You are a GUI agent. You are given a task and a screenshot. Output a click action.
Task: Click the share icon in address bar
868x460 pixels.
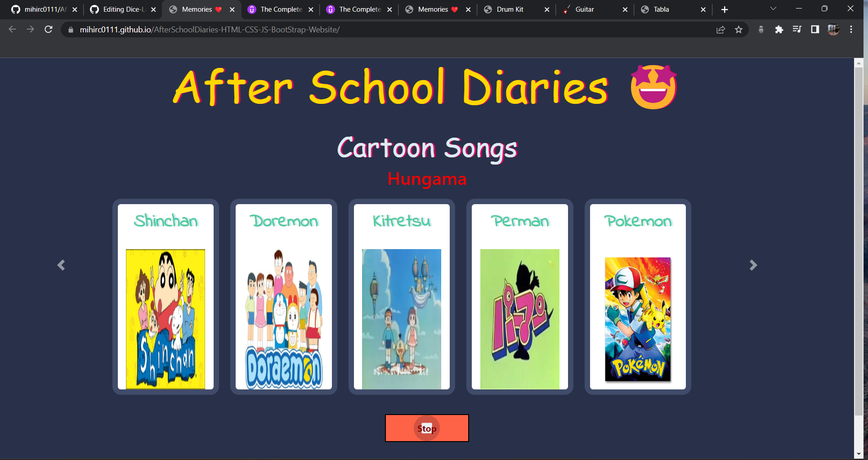tap(721, 30)
